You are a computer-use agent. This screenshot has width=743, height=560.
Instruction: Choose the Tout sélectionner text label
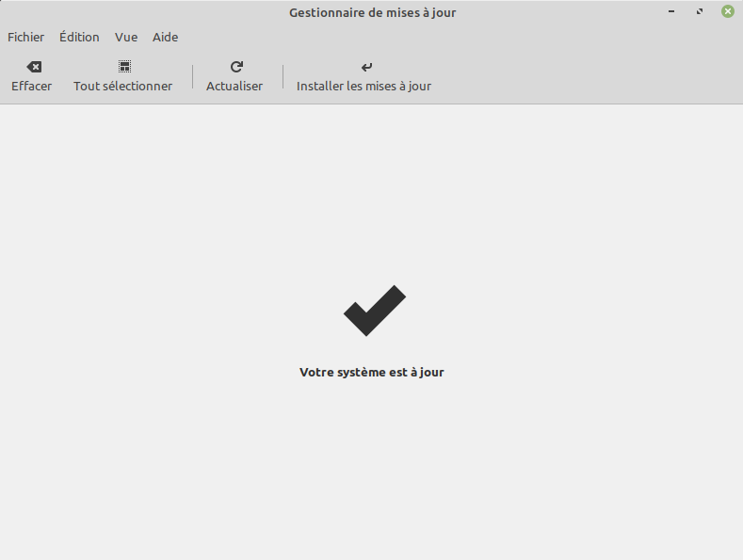tap(122, 86)
